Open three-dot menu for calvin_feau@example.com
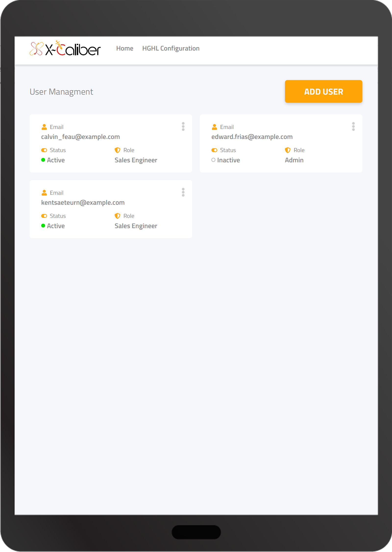The width and height of the screenshot is (392, 552). click(x=183, y=127)
